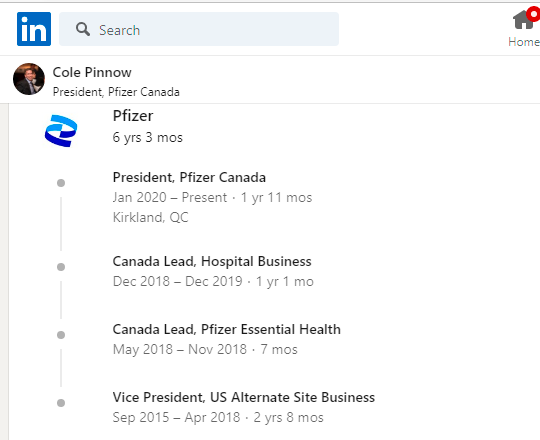The width and height of the screenshot is (540, 440).
Task: Click the Cole Pinnow name header
Action: click(x=92, y=72)
